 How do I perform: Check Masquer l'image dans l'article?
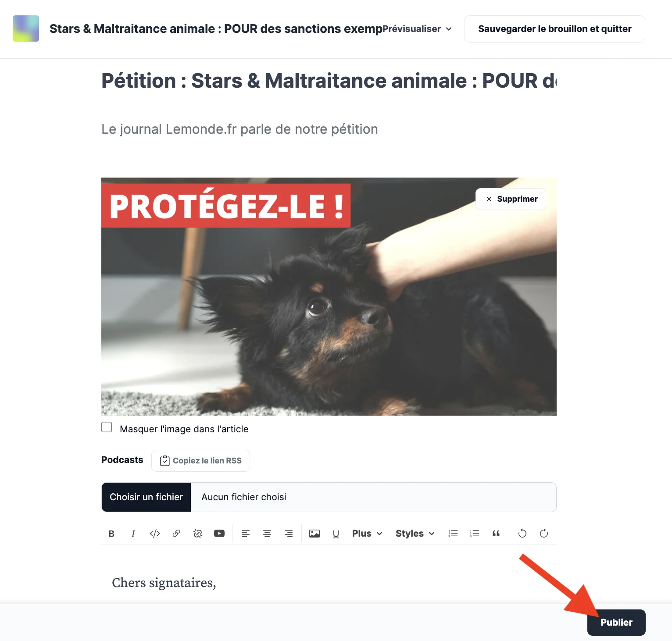click(x=107, y=427)
